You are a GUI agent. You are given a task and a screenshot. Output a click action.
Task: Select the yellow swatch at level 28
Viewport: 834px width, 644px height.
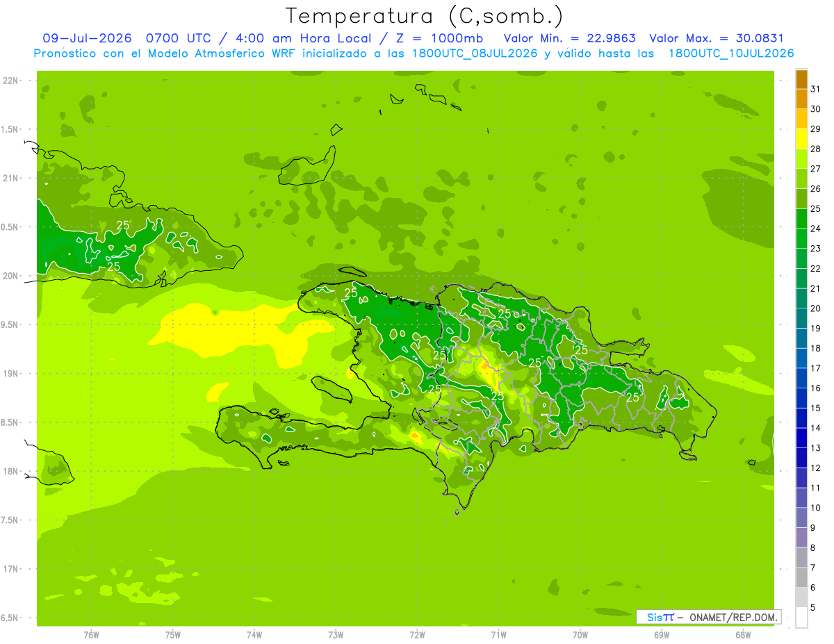click(801, 139)
